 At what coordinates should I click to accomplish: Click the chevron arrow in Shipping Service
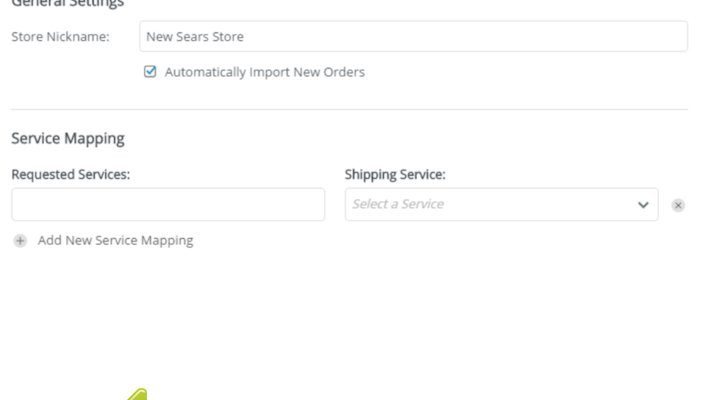(643, 205)
